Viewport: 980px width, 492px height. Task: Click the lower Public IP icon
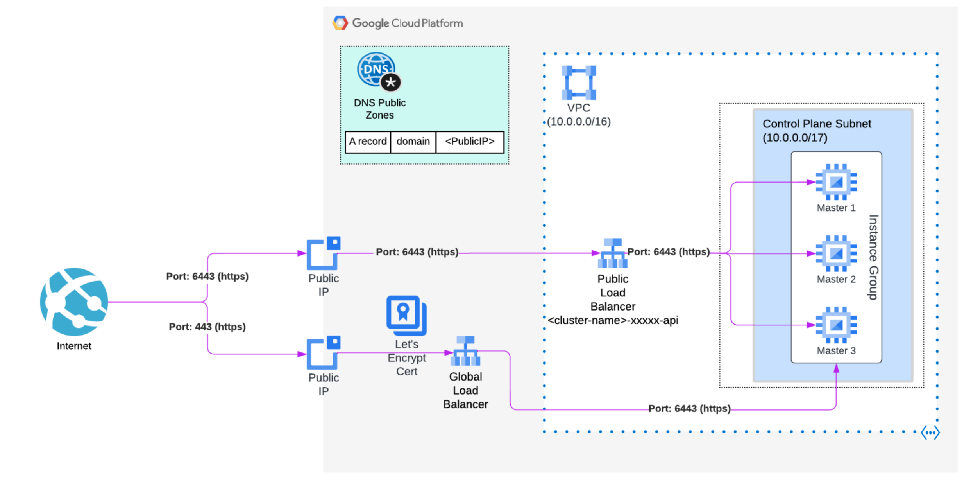click(x=323, y=353)
